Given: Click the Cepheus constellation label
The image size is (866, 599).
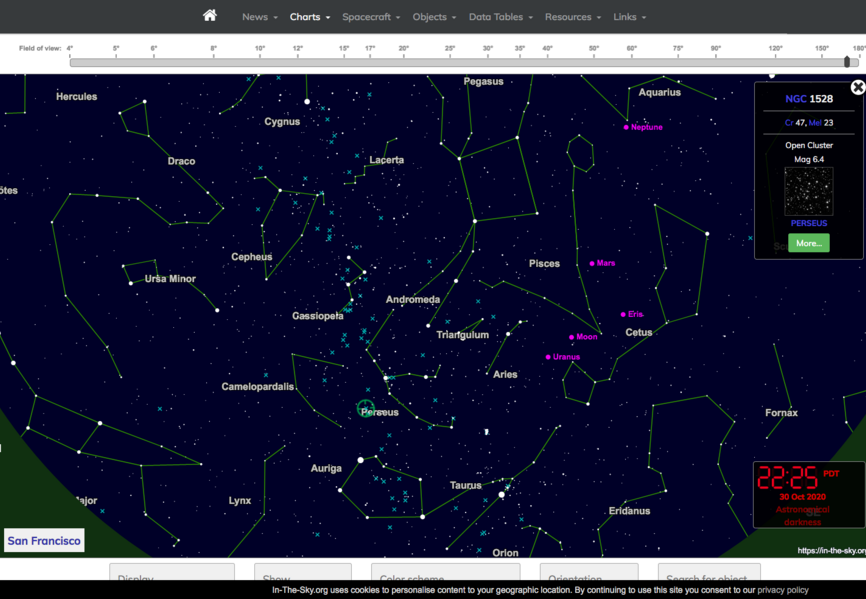Looking at the screenshot, I should point(251,257).
